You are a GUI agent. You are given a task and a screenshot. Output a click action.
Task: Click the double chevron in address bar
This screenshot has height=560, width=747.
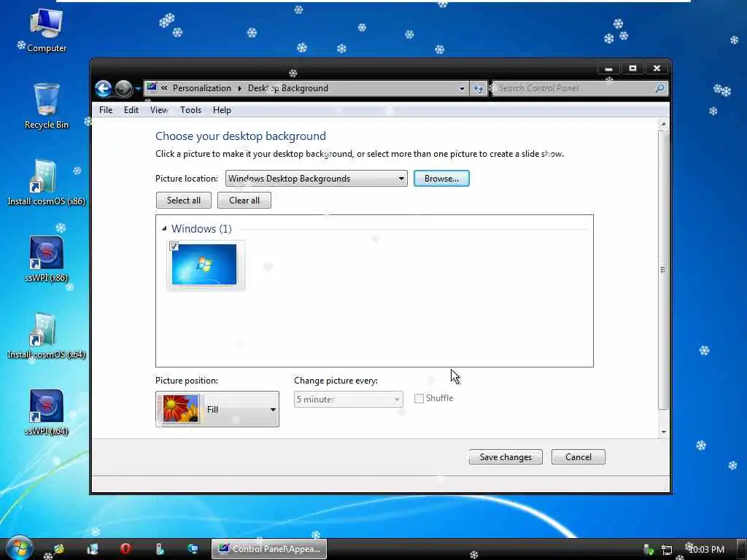point(164,88)
